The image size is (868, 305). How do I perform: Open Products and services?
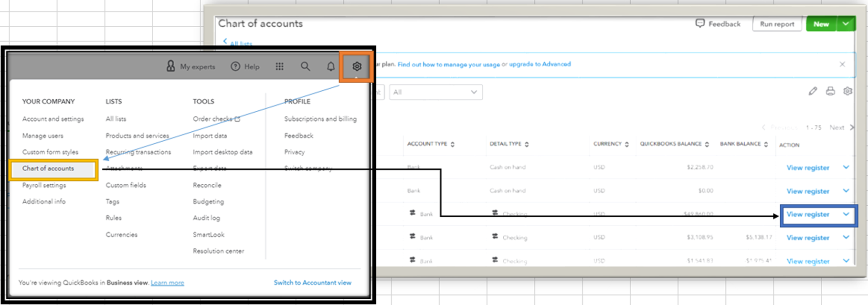tap(138, 136)
